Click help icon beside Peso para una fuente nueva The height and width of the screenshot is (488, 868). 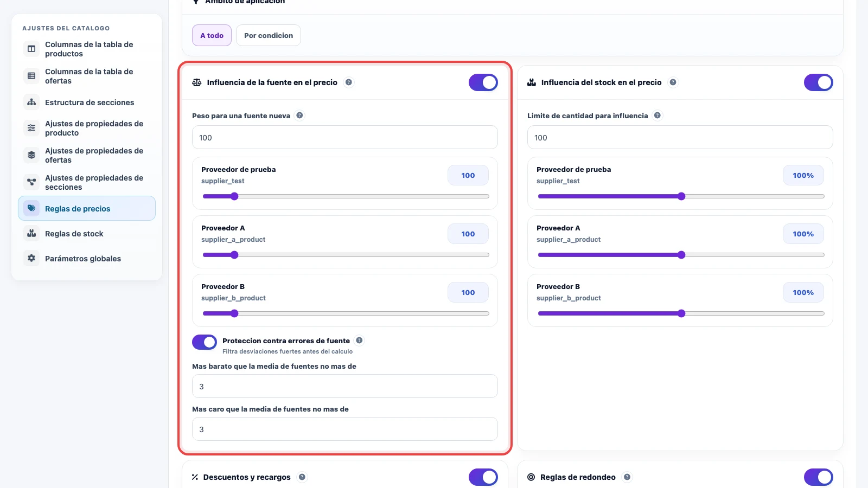299,115
